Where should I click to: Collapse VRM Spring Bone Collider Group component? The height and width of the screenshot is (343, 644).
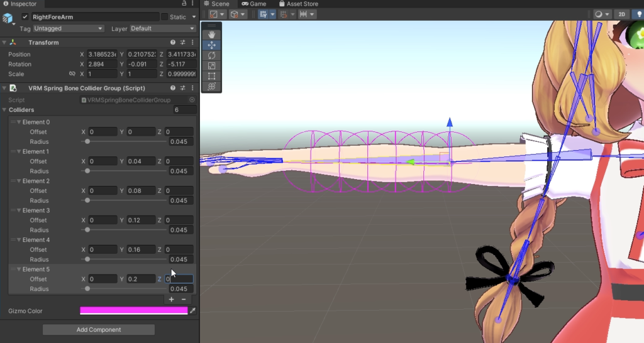4,88
